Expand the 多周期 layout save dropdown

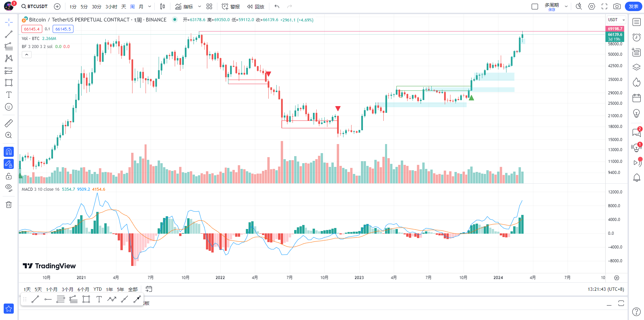(566, 6)
